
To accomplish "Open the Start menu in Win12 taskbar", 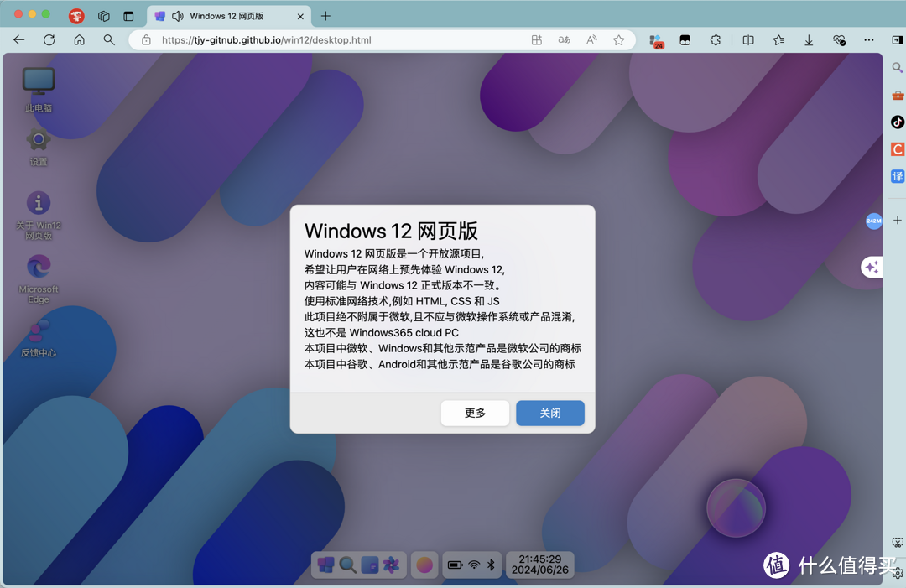I will point(325,565).
